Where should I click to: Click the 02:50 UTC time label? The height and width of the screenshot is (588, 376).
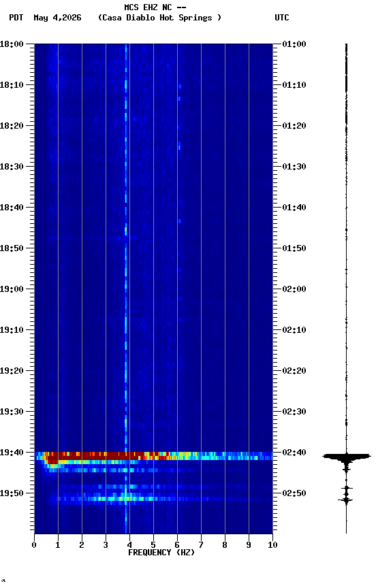pyautogui.click(x=294, y=493)
